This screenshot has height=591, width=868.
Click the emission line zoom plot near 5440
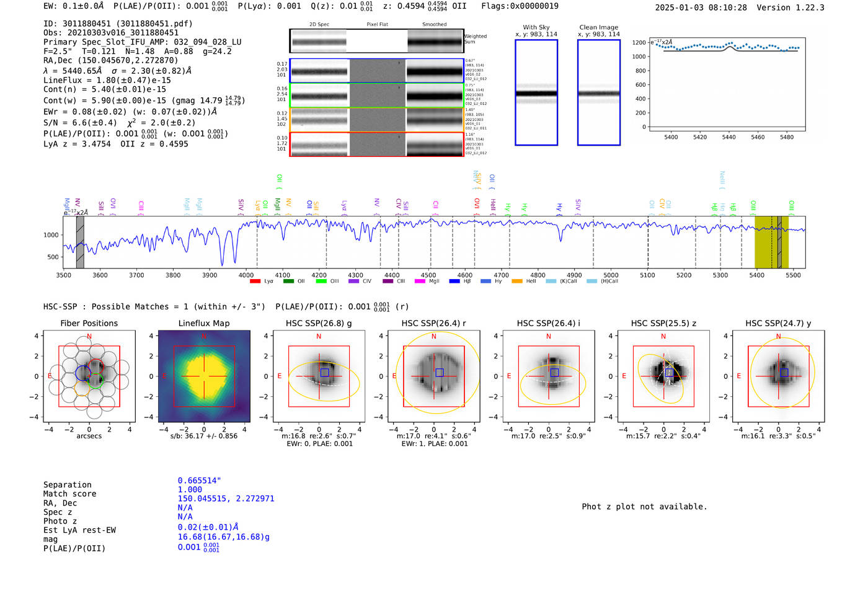(x=727, y=85)
